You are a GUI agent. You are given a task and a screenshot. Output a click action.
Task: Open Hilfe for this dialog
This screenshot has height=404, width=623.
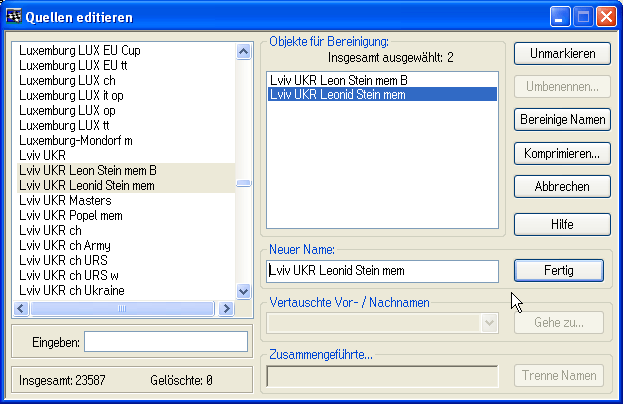click(562, 225)
